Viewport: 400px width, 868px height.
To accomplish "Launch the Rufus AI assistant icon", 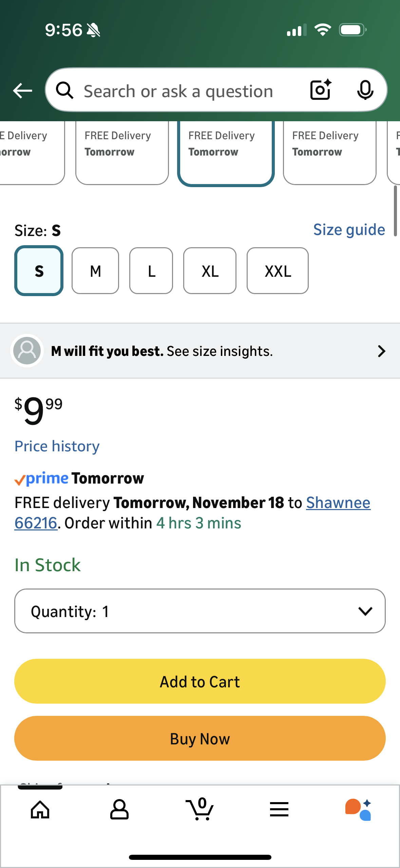I will (x=359, y=810).
